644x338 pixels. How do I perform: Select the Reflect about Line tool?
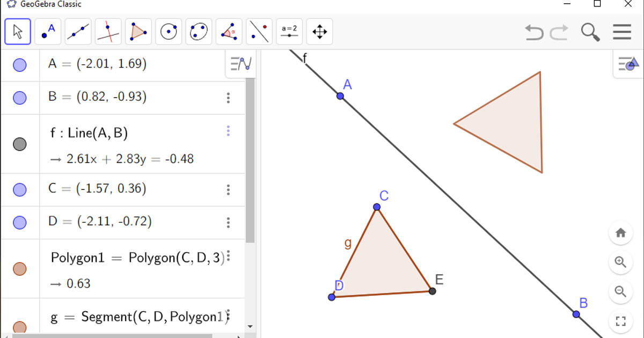[x=259, y=32]
